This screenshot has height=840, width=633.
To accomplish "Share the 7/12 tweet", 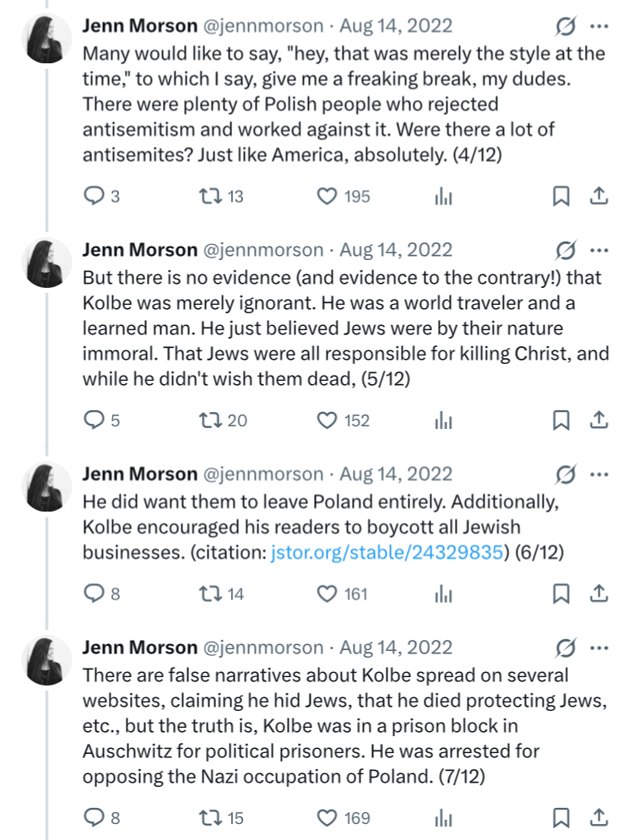I will tap(598, 817).
